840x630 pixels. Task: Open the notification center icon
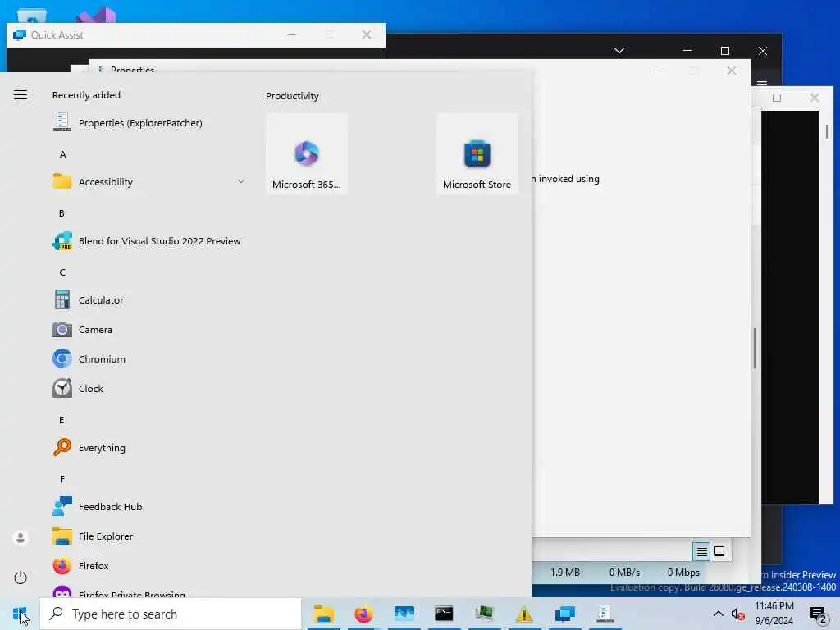(818, 614)
